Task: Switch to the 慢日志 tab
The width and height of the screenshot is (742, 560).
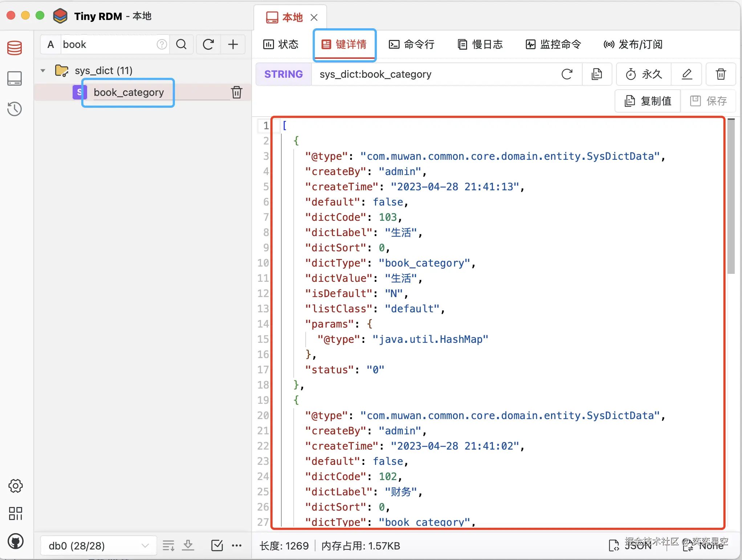Action: [480, 44]
